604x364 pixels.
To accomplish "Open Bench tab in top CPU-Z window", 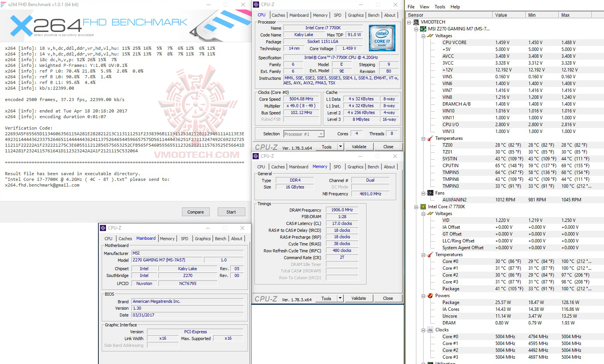I will tap(374, 15).
